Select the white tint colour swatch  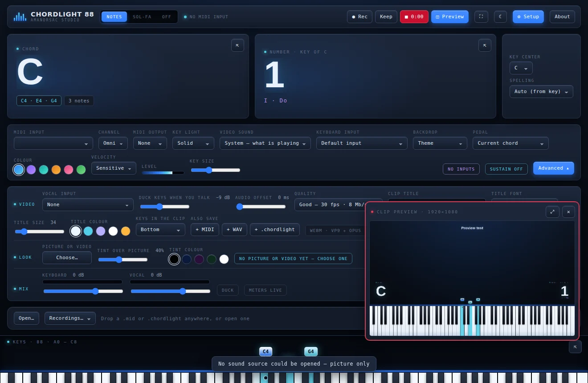[x=224, y=259]
